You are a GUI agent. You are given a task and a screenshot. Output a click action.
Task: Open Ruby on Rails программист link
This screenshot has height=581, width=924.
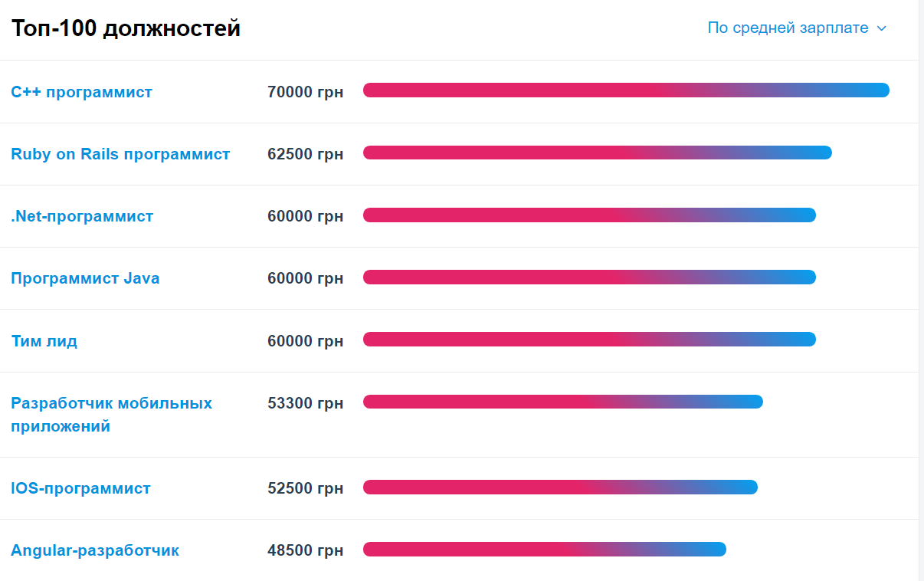[x=120, y=154]
